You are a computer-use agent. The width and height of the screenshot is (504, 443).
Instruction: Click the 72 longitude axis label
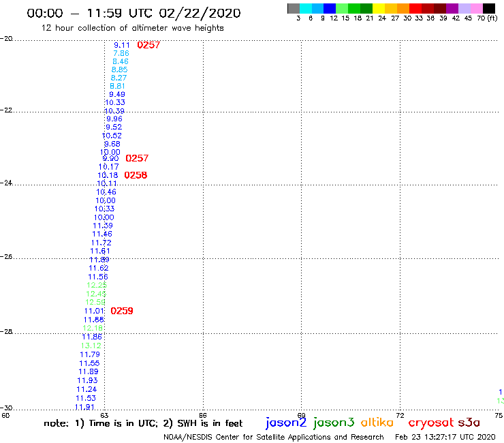point(400,415)
